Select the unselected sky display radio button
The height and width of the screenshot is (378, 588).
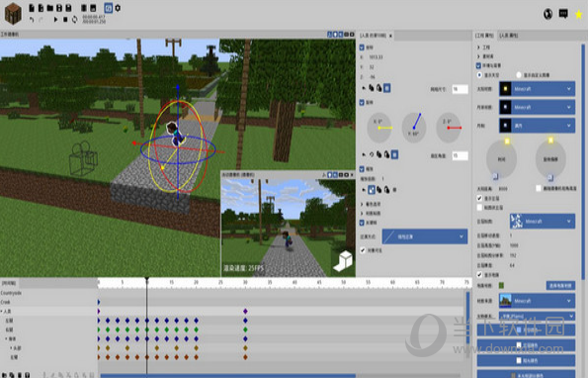[x=519, y=75]
